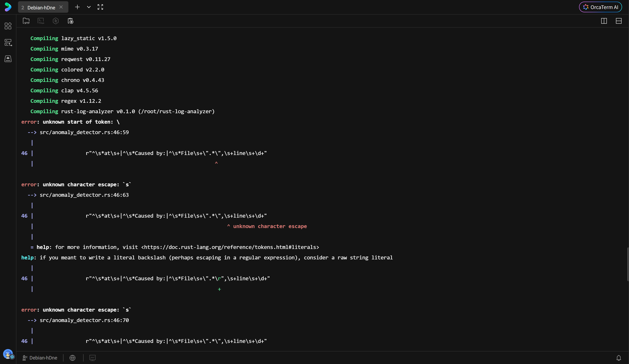
Task: Click the hexagon script icon in toolbar
Action: 56,21
